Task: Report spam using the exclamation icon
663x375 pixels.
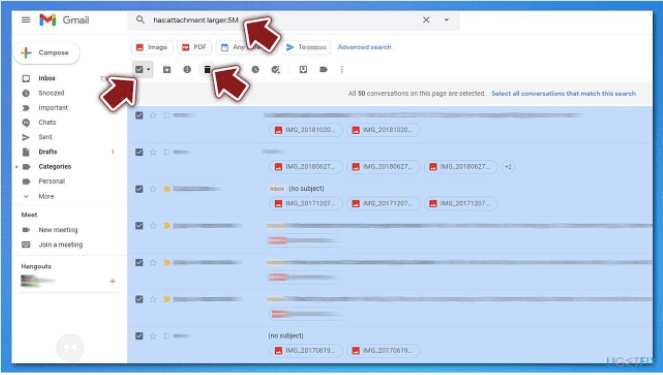Action: click(x=187, y=70)
